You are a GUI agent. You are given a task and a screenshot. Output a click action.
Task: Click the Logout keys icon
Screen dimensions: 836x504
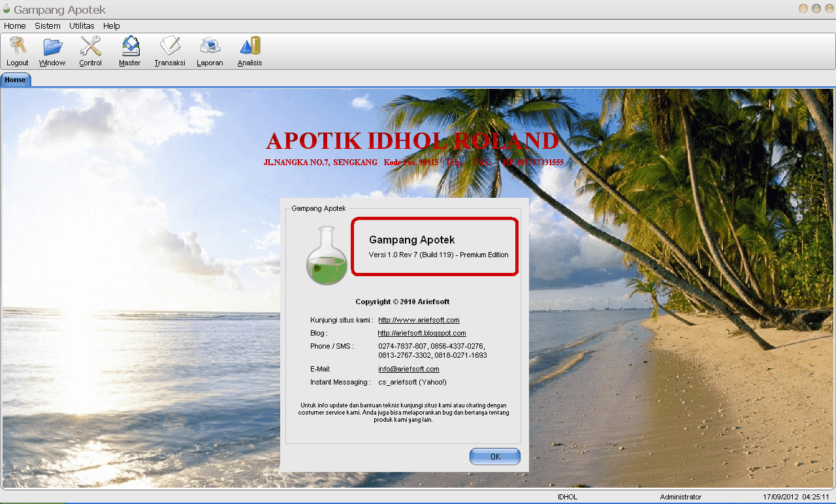coord(18,46)
